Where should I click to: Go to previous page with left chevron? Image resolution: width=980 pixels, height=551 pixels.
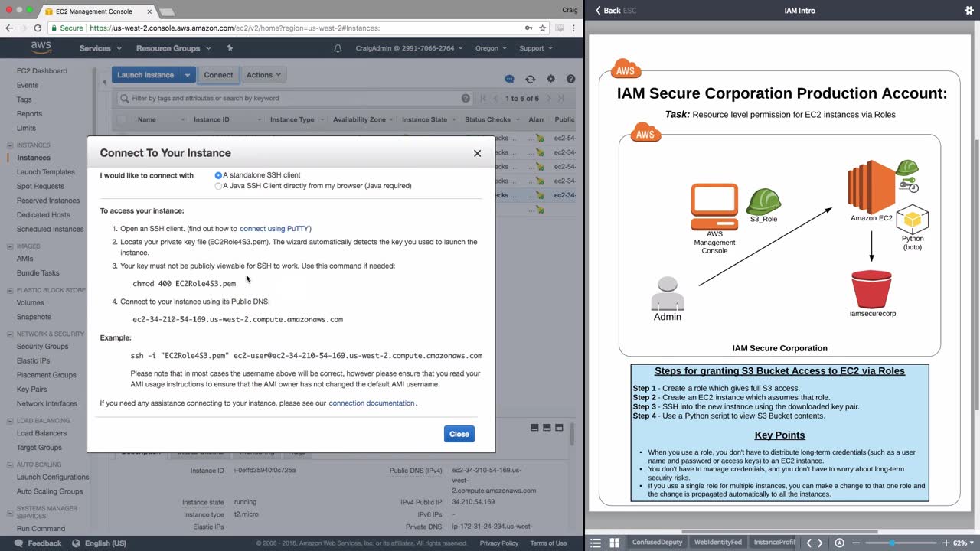tap(808, 543)
